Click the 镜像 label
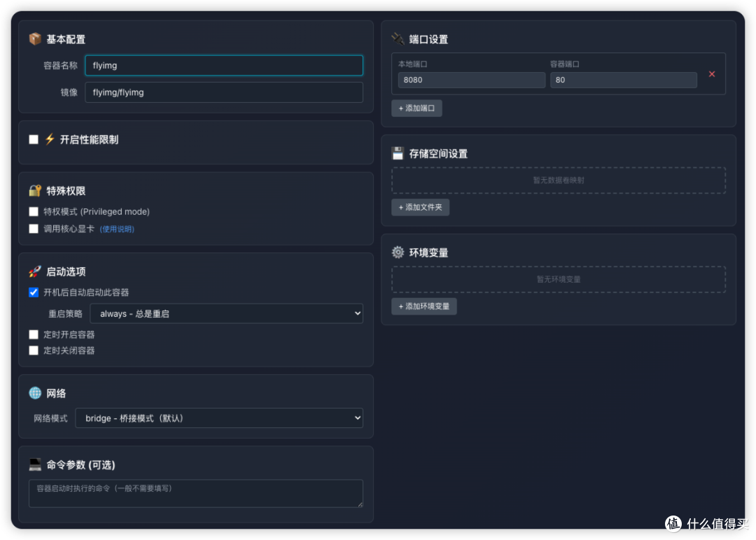Screen dimensions: 756x540 [x=69, y=92]
